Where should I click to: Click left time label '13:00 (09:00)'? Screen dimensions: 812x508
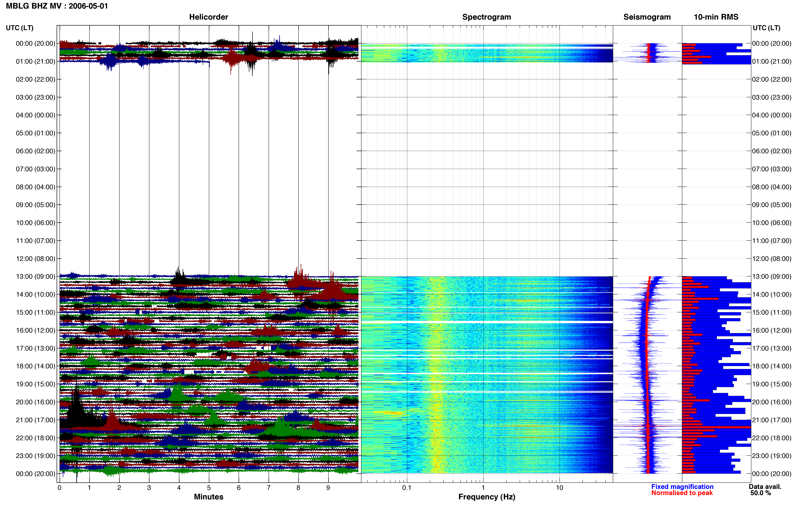36,277
